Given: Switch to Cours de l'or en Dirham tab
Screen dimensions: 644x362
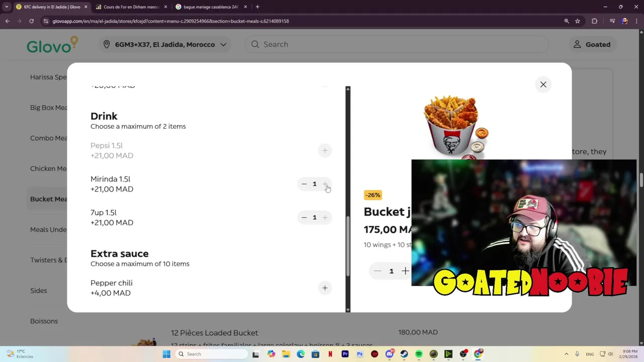Looking at the screenshot, I should pyautogui.click(x=131, y=7).
